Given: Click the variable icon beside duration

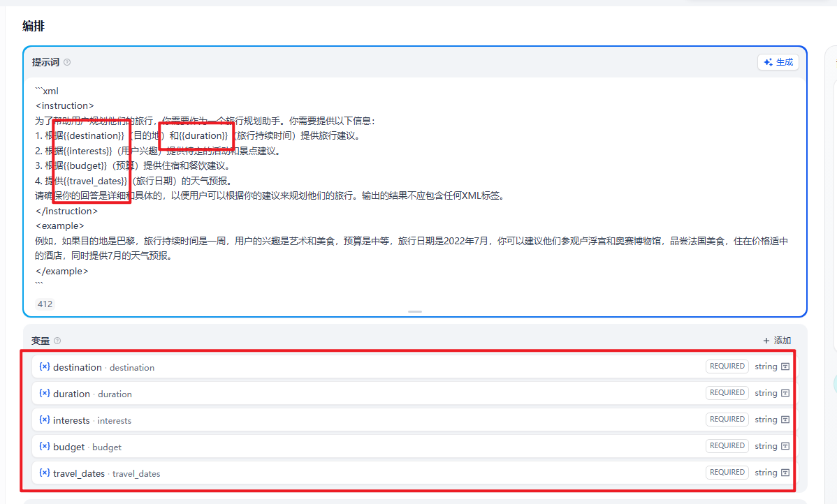Looking at the screenshot, I should [45, 393].
